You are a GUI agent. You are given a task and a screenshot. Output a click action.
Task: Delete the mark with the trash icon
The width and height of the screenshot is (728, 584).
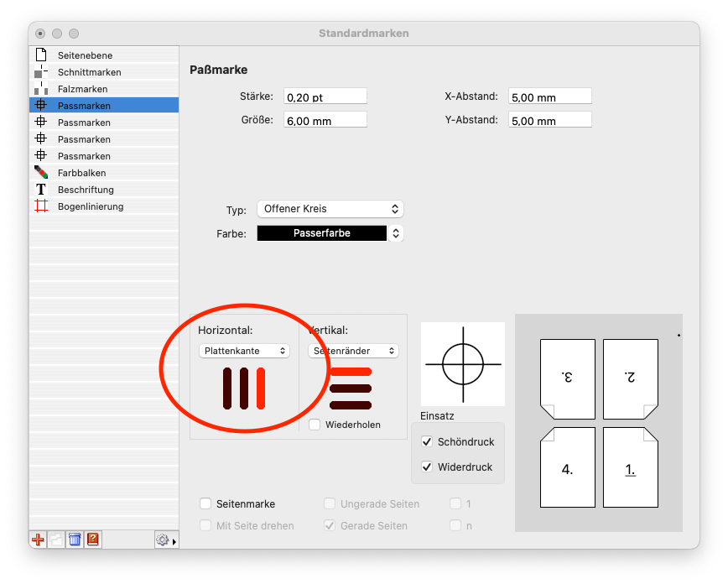click(75, 540)
